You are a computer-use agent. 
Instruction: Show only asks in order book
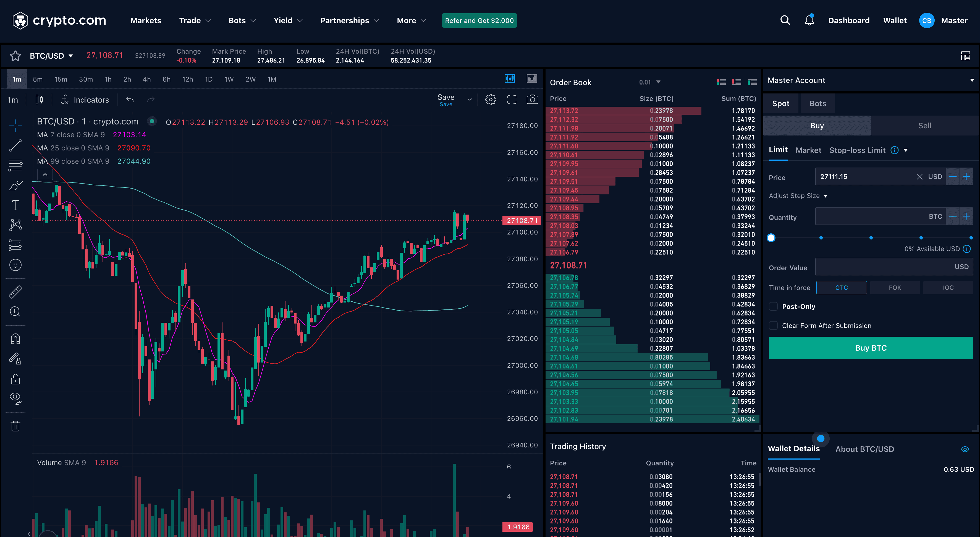coord(737,82)
